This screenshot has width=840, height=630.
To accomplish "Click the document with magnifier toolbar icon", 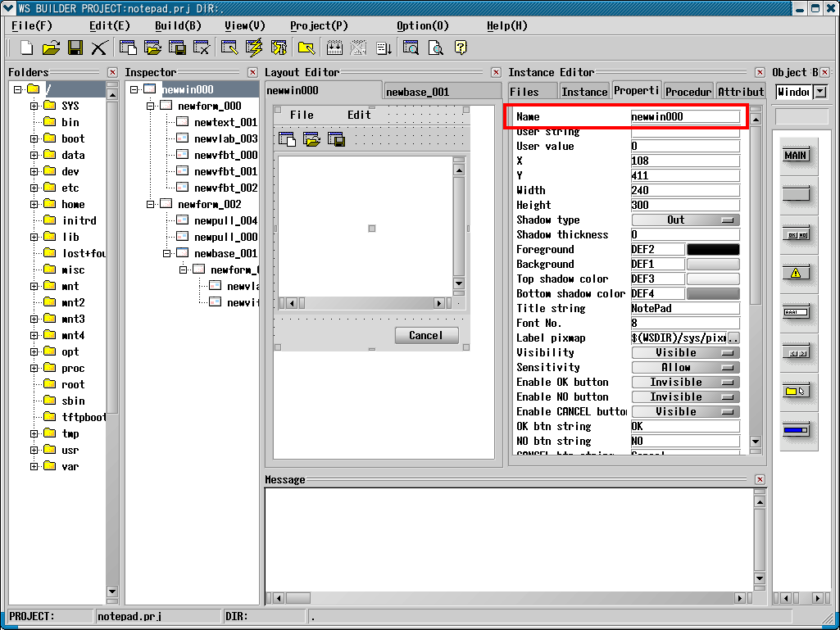I will (x=435, y=48).
